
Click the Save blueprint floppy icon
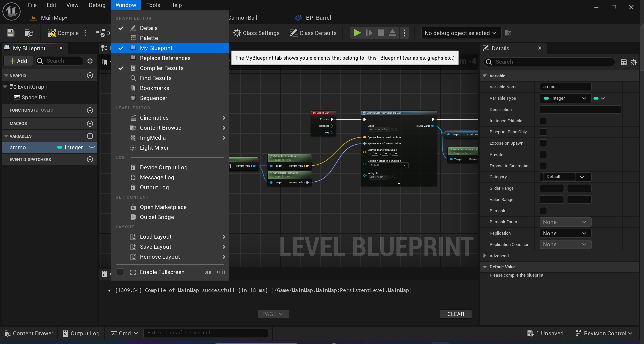click(x=11, y=33)
